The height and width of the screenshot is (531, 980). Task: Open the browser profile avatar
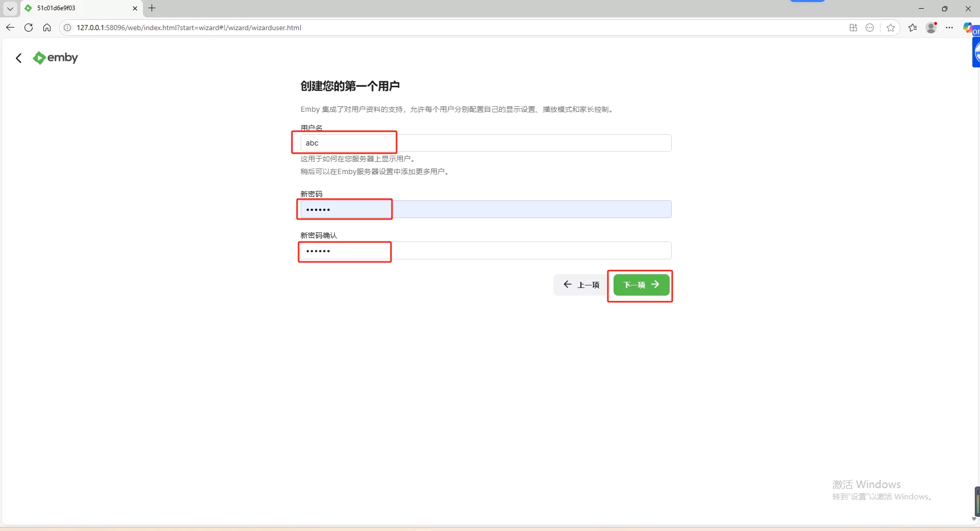click(931, 28)
